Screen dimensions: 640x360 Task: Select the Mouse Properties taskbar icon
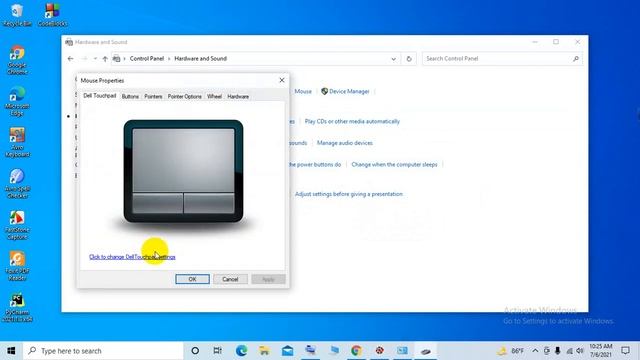pyautogui.click(x=426, y=351)
